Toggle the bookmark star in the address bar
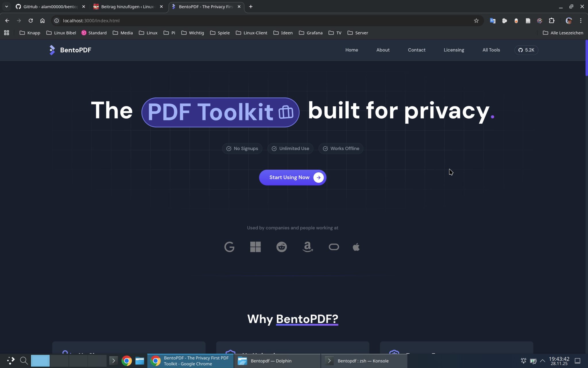The height and width of the screenshot is (368, 588). pyautogui.click(x=476, y=20)
